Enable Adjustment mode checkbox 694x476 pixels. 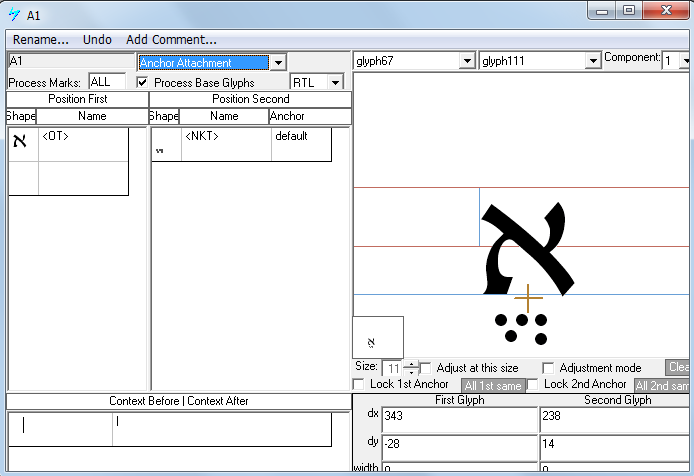(x=548, y=368)
